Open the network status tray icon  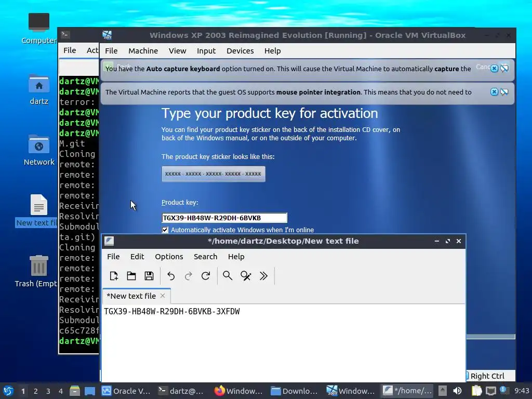pos(490,391)
